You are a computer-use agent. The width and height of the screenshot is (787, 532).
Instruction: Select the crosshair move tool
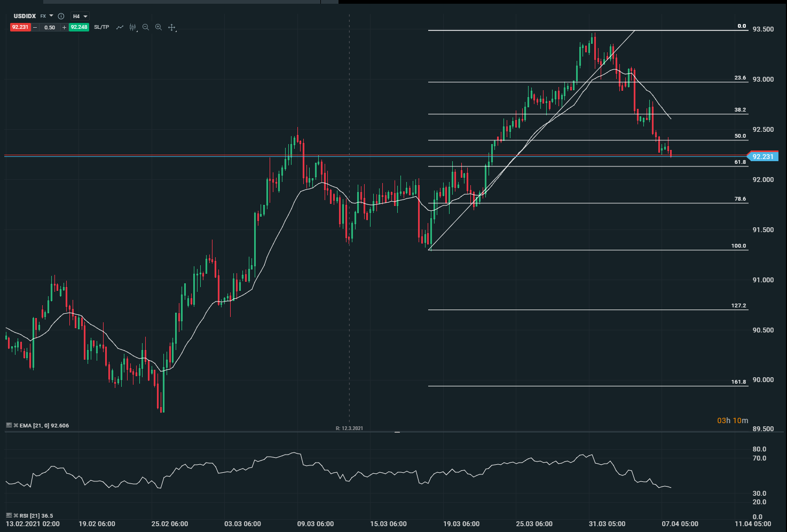172,27
